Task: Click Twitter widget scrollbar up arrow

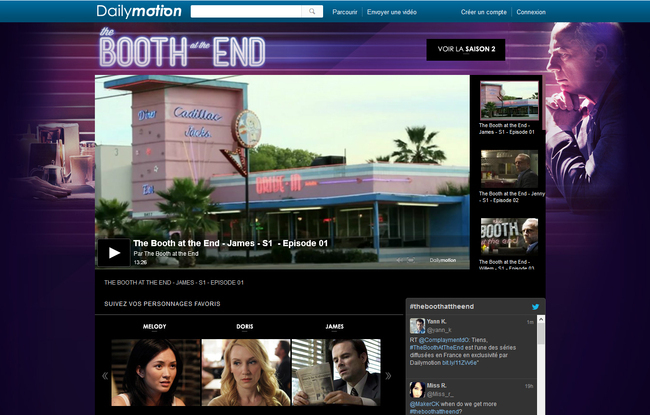Action: click(541, 319)
